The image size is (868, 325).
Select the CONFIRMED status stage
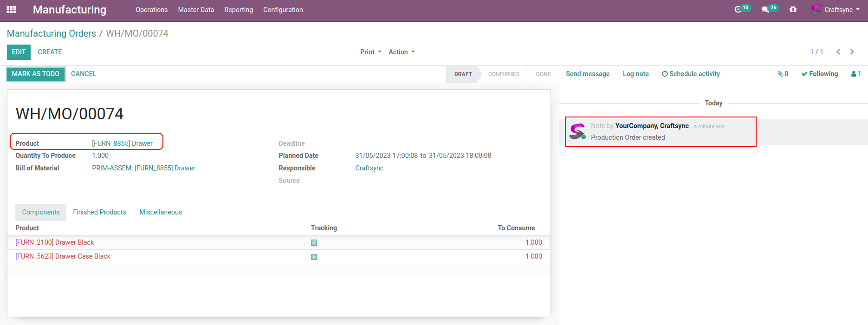(504, 74)
